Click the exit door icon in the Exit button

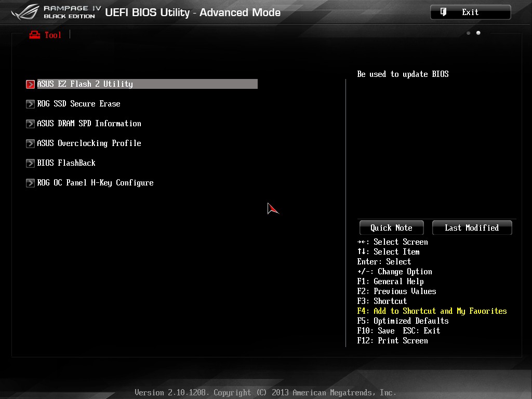(x=443, y=12)
